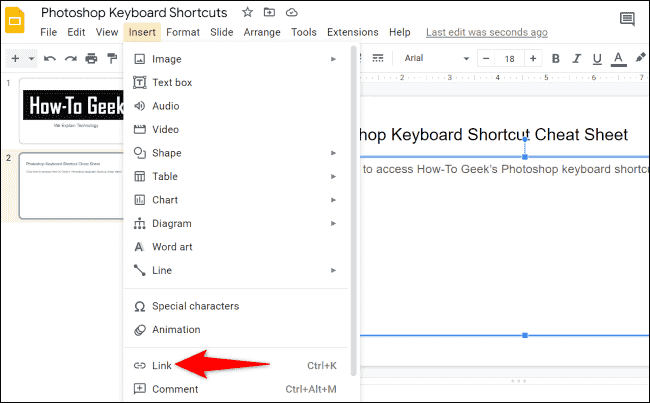Image resolution: width=650 pixels, height=403 pixels.
Task: Click the undo arrow in toolbar
Action: 49,58
